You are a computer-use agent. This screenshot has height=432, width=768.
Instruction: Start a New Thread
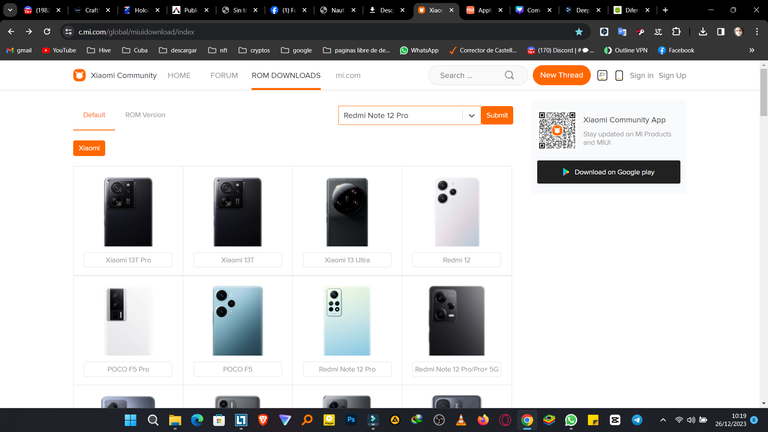[561, 75]
